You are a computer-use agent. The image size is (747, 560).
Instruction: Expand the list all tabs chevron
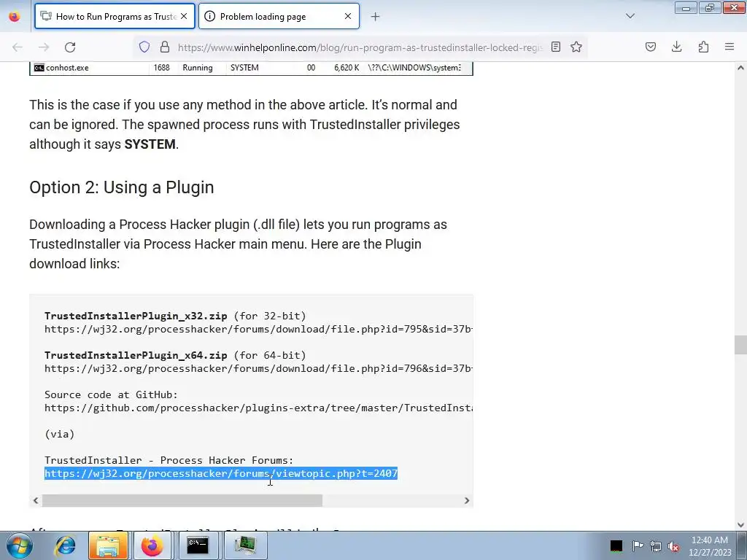(630, 16)
